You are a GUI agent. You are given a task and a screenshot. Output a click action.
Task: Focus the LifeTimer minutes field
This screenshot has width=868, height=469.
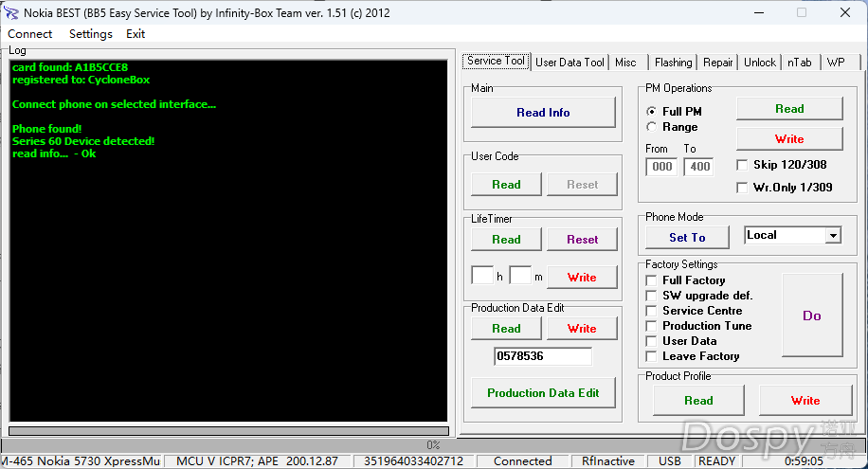(520, 275)
